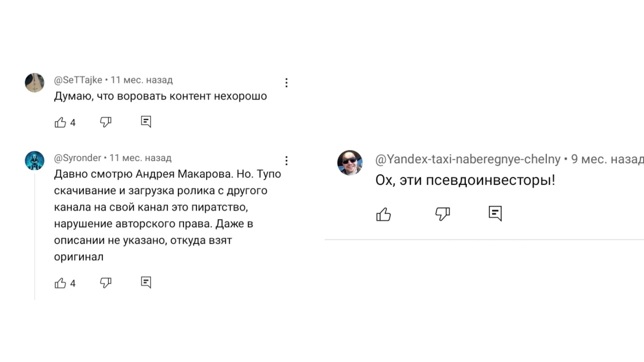Click the "11 мес. назад" timestamp on @Syronder comment
Image resolution: width=644 pixels, height=362 pixels.
pyautogui.click(x=140, y=158)
